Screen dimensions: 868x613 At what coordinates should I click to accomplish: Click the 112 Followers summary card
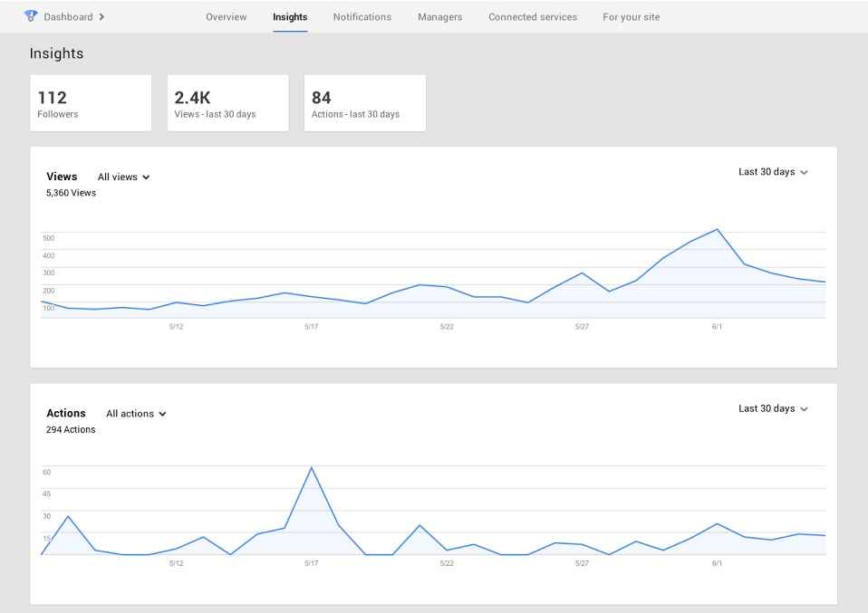(x=91, y=103)
